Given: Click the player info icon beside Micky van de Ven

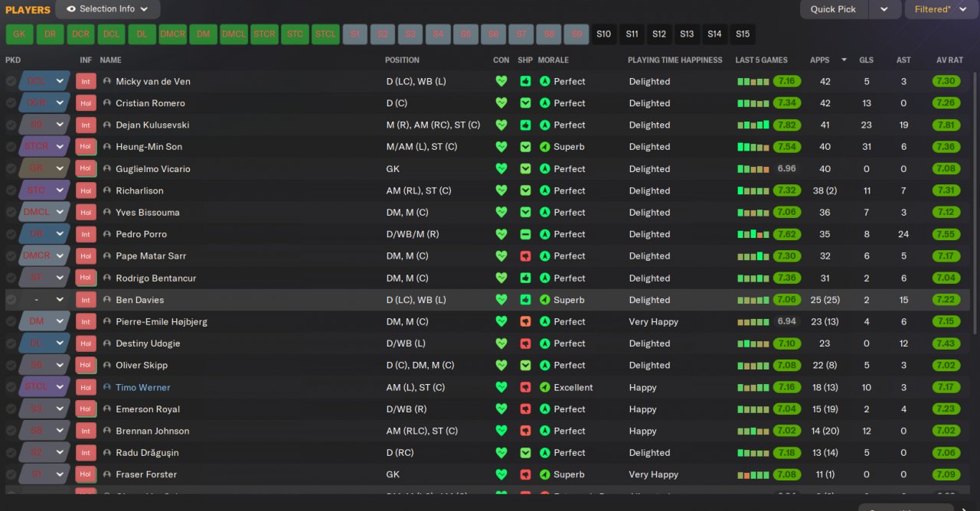Looking at the screenshot, I should coord(107,81).
